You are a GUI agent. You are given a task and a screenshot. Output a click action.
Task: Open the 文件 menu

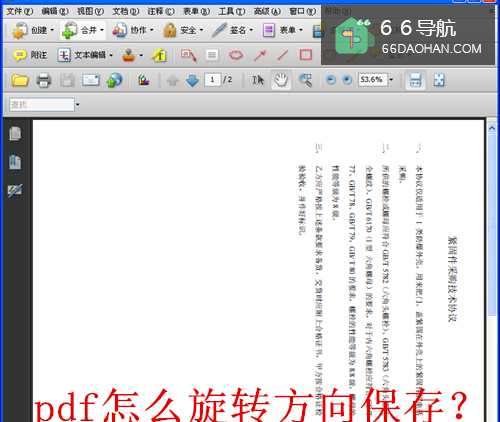point(20,12)
